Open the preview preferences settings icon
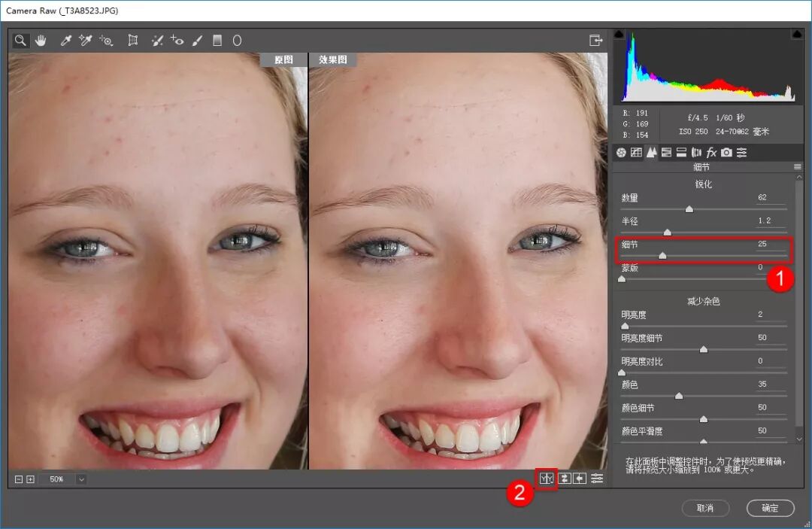Screen dimensions: 812x529 pyautogui.click(x=597, y=479)
